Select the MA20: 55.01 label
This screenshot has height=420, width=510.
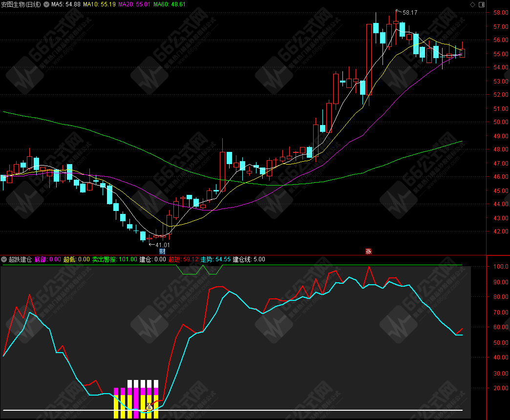134,4
